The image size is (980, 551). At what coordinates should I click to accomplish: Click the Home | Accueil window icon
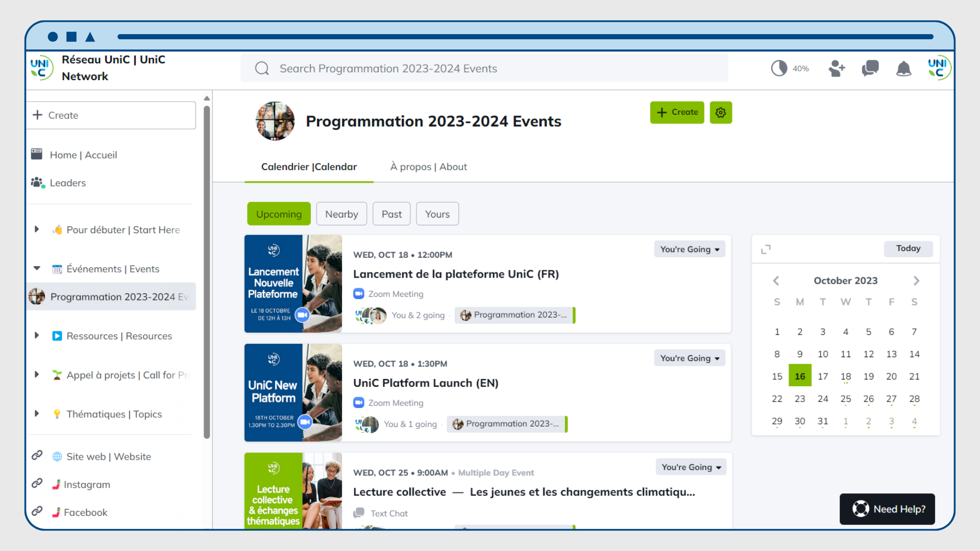tap(37, 154)
